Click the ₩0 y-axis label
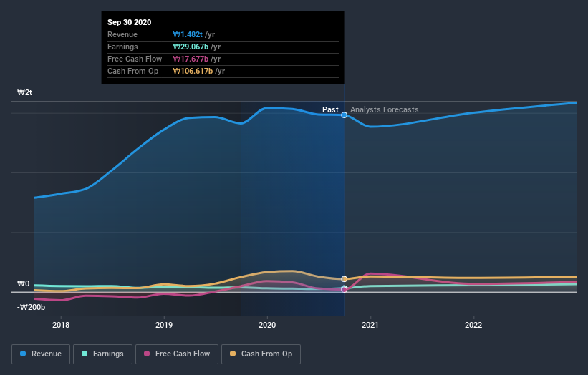The width and height of the screenshot is (588, 375). click(23, 283)
